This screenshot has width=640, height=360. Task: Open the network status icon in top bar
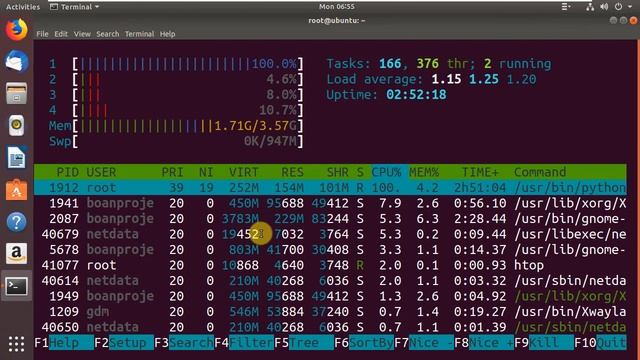point(589,7)
